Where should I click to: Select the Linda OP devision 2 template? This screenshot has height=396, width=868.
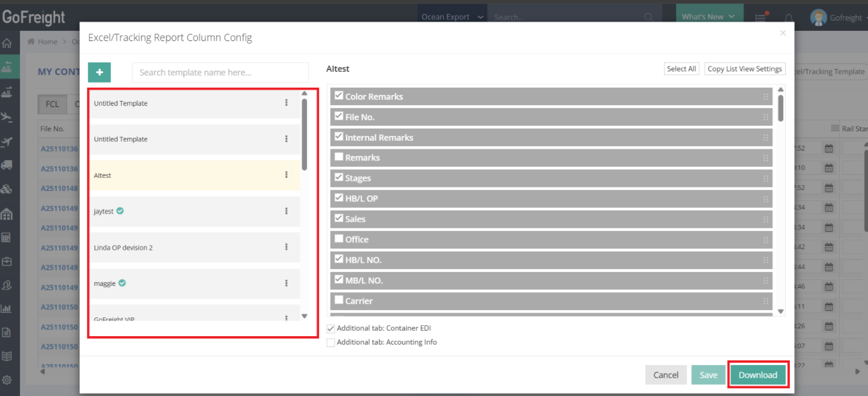coord(123,247)
